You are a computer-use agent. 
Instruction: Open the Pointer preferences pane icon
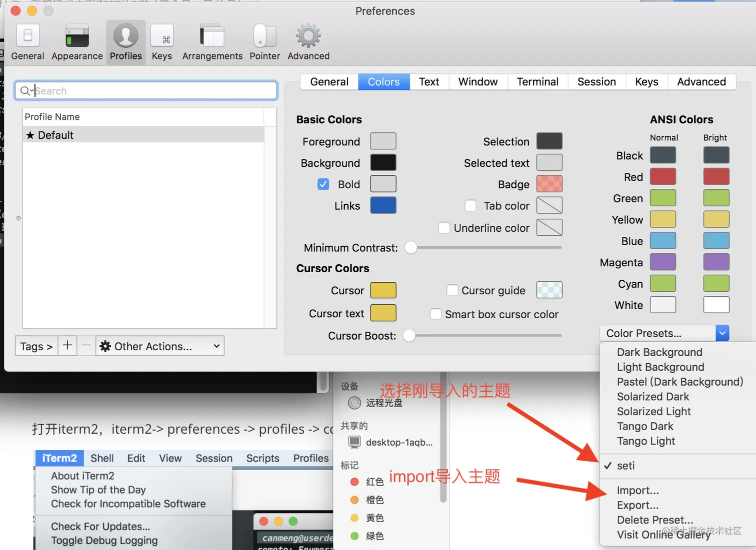point(264,36)
